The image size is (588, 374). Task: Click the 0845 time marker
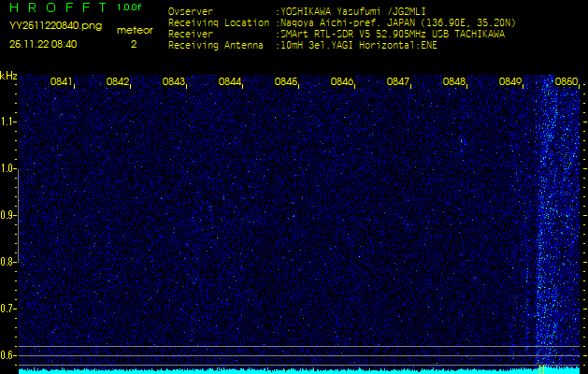click(x=286, y=81)
